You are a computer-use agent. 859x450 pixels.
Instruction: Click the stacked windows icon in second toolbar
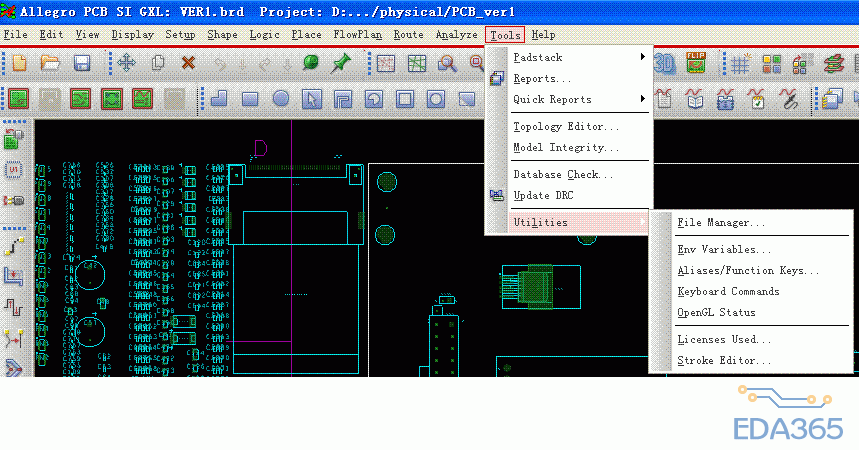point(832,99)
